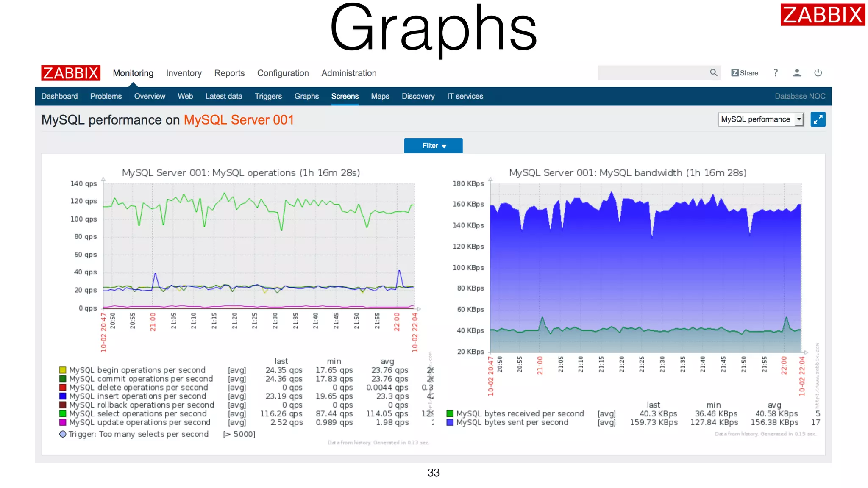Sign out with the power icon

(x=818, y=73)
